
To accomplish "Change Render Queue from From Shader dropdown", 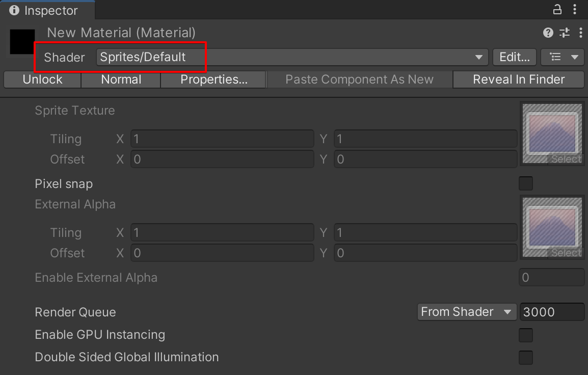I will point(466,312).
